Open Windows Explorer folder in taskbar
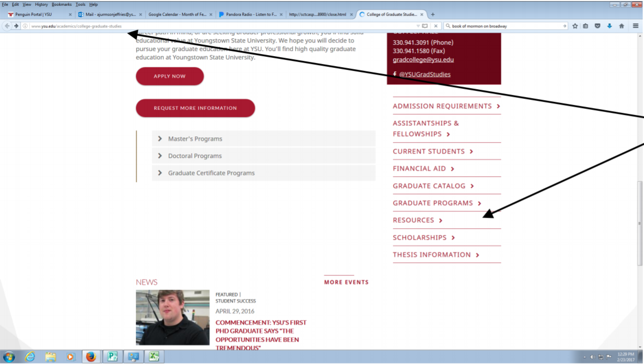 50,357
